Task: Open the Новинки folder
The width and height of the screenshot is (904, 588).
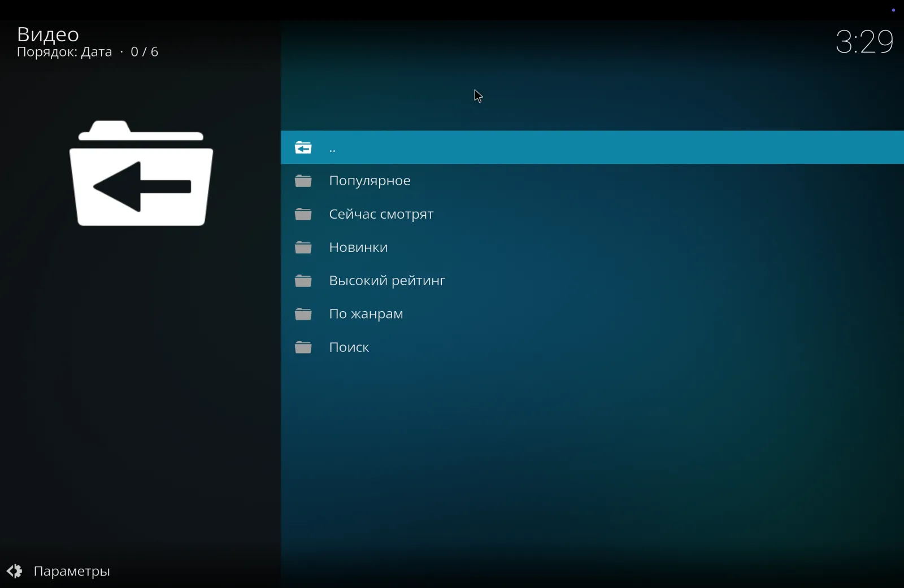Action: point(592,247)
